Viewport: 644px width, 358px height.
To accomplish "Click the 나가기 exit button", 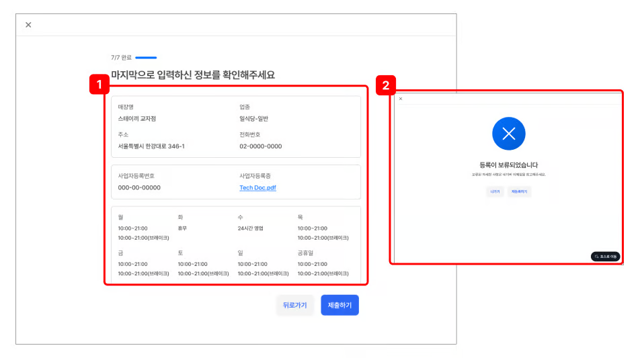I will click(495, 191).
